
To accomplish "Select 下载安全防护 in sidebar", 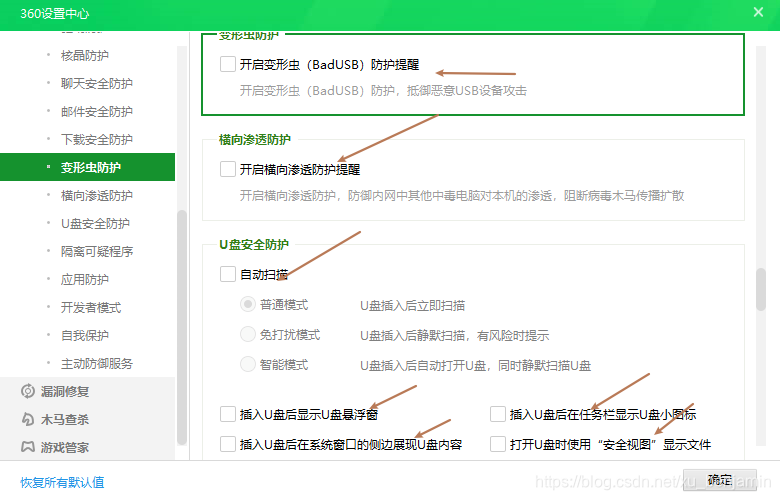I will click(x=97, y=139).
